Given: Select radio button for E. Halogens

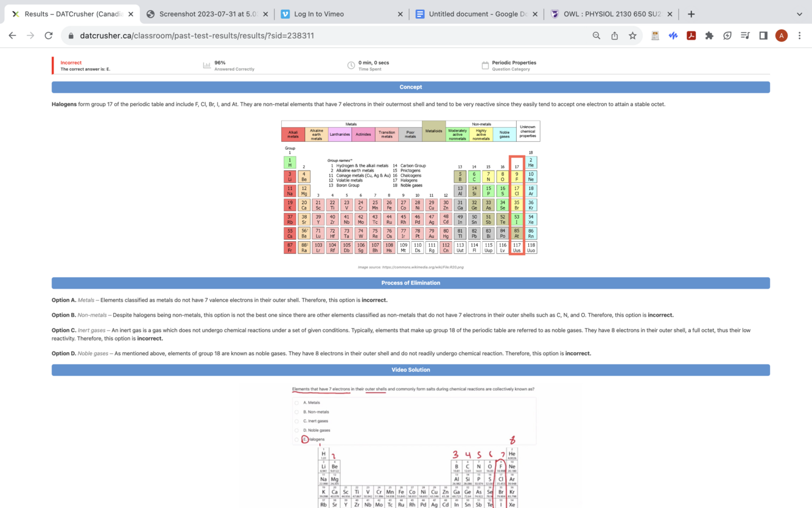Looking at the screenshot, I should (x=297, y=439).
